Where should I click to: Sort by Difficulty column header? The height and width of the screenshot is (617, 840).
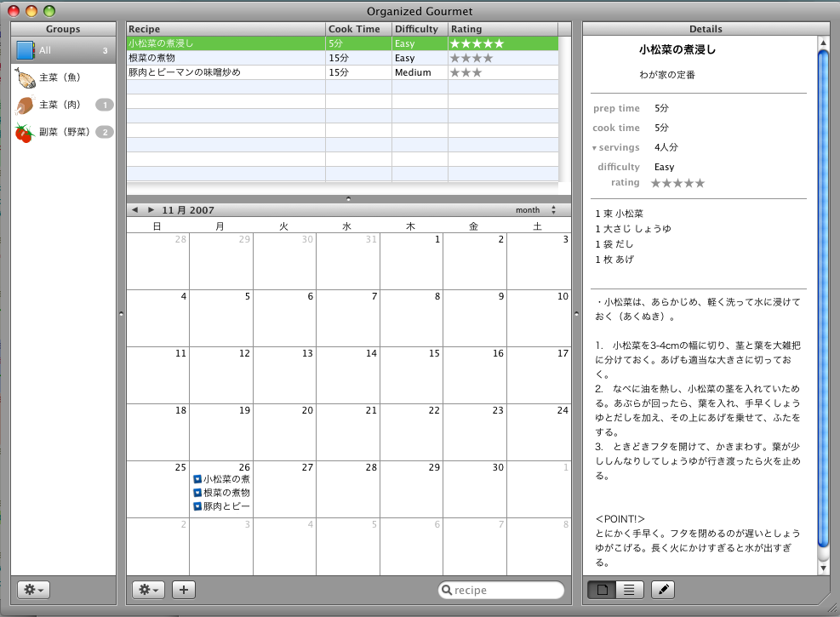click(x=419, y=29)
